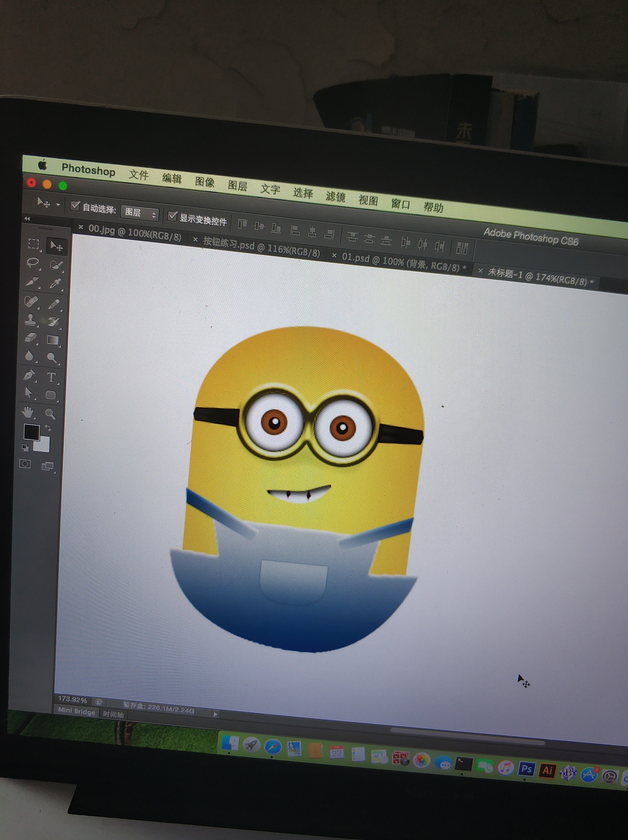
Task: Select the Hand tool
Action: pyautogui.click(x=27, y=412)
